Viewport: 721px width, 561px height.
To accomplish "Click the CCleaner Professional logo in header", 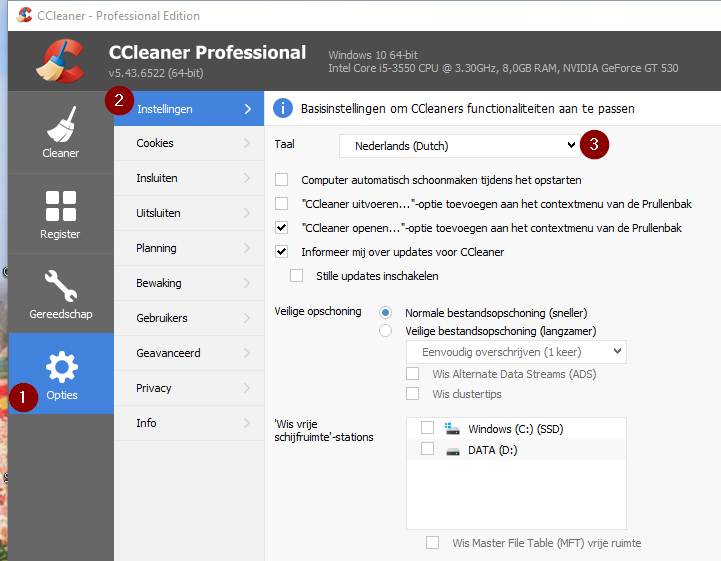I will [x=60, y=61].
